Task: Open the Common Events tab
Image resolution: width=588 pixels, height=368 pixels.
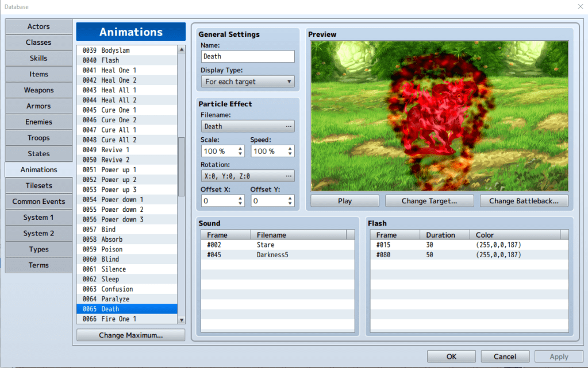Action: point(39,202)
